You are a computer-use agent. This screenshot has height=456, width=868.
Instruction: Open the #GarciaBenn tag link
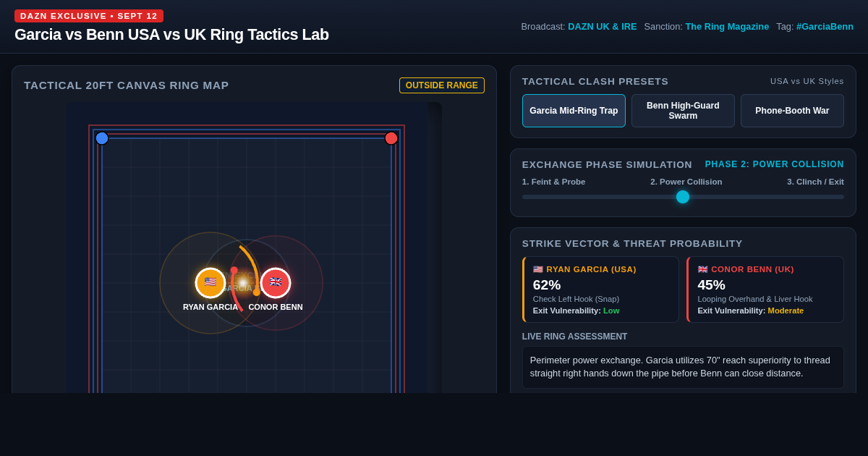coord(825,27)
